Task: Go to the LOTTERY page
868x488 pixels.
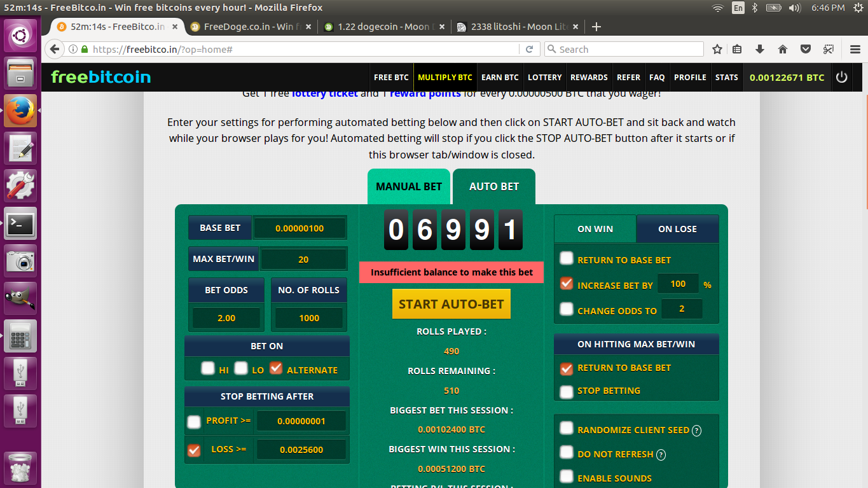Action: click(x=544, y=77)
